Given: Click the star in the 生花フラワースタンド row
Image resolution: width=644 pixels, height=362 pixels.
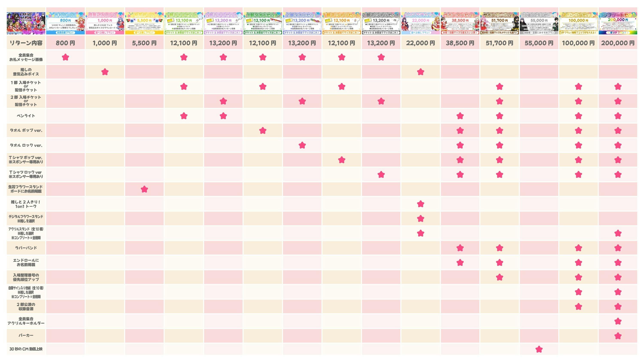Looking at the screenshot, I should pos(144,189).
